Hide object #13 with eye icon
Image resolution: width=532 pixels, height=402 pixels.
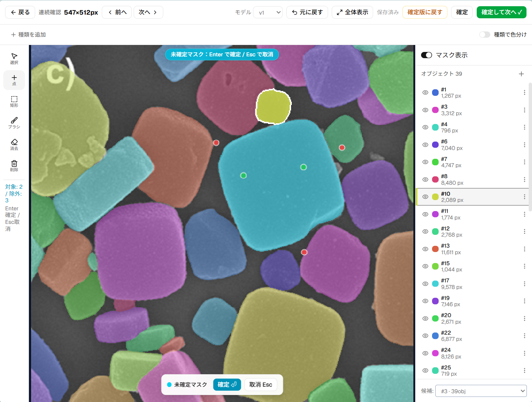tap(425, 249)
